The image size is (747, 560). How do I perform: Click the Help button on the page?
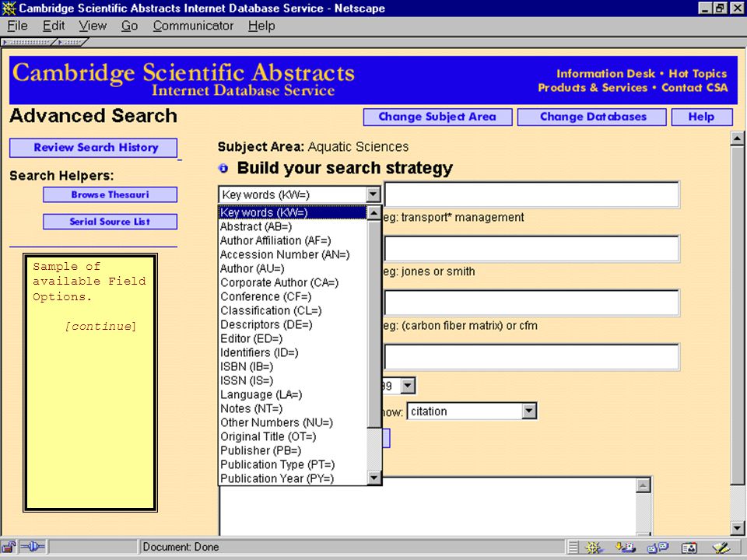(x=702, y=117)
